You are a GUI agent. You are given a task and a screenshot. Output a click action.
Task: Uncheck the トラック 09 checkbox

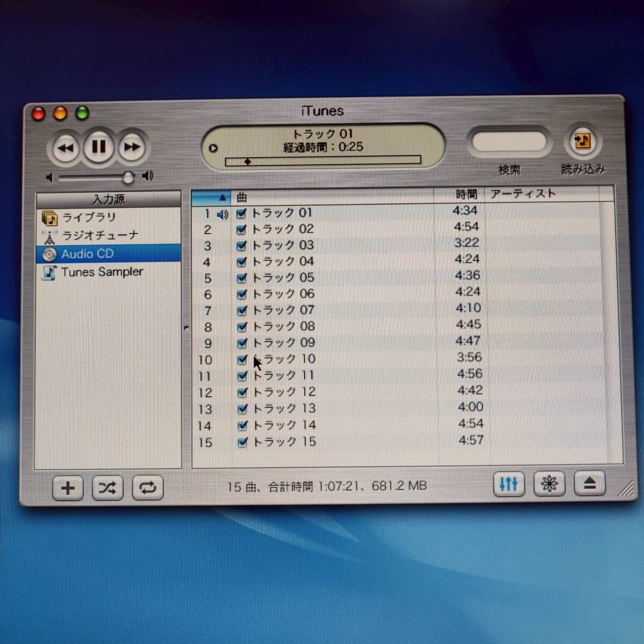tap(242, 343)
